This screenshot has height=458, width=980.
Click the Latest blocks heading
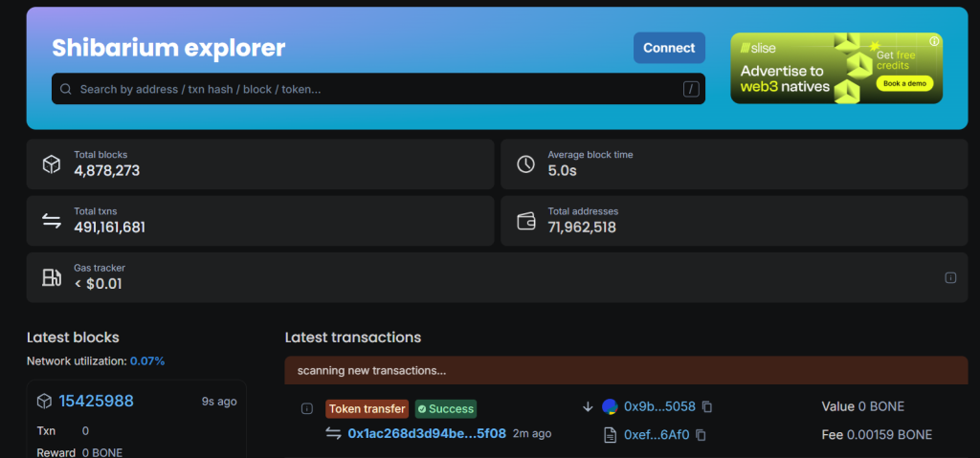tap(73, 338)
